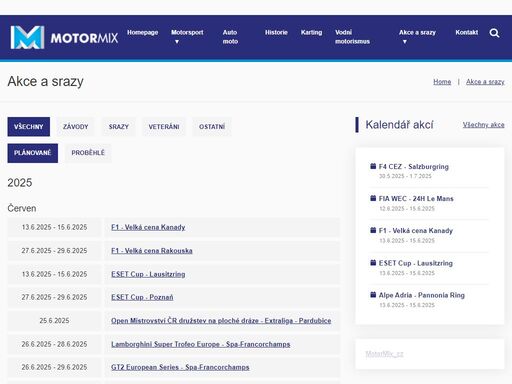Select the PLÁNOVANÉ filter button
The width and height of the screenshot is (512, 384).
coord(33,153)
